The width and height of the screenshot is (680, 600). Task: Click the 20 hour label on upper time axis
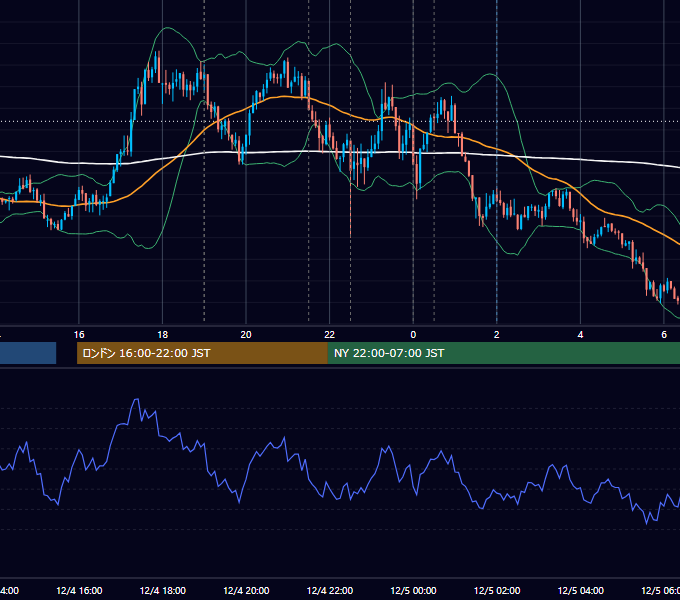coord(246,335)
